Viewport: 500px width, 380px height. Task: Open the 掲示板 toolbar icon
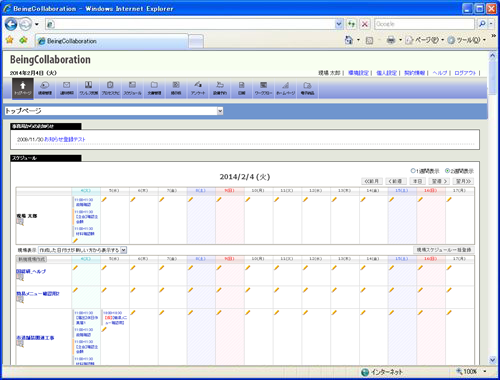(x=176, y=88)
